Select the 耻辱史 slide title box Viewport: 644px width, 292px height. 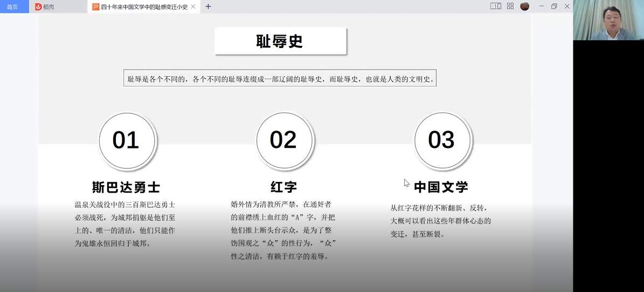point(280,42)
